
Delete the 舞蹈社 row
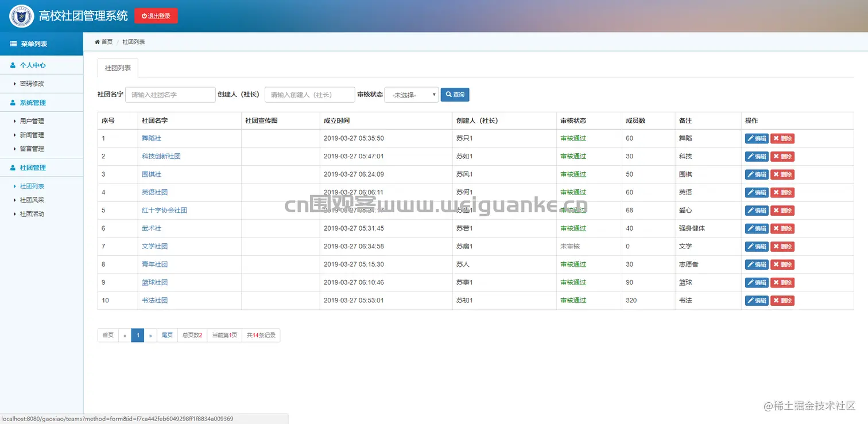[782, 138]
